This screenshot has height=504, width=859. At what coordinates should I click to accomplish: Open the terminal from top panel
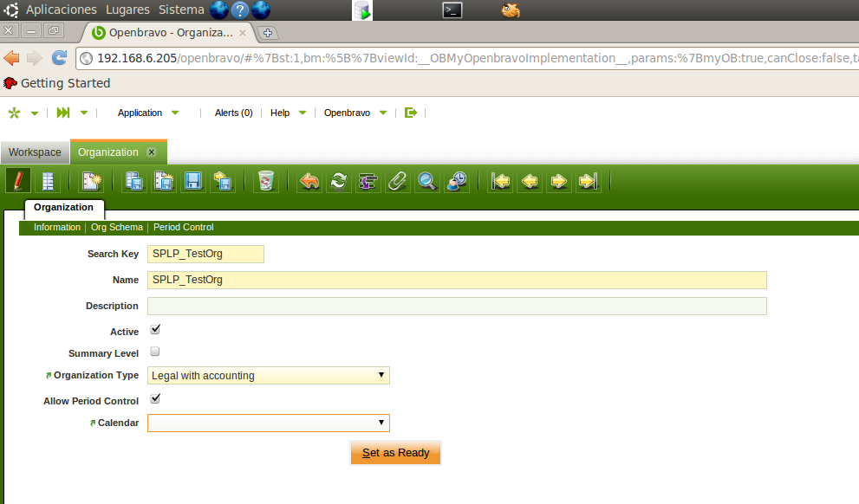click(x=452, y=10)
